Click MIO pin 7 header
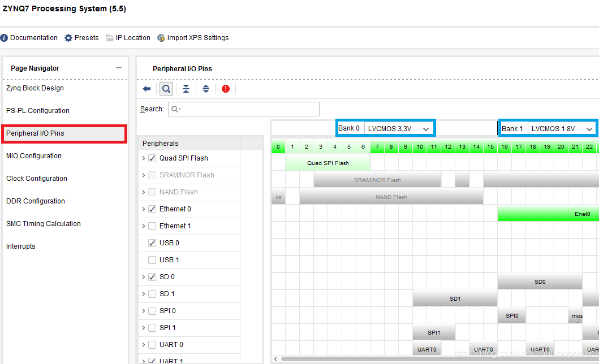The height and width of the screenshot is (364, 599). click(377, 146)
